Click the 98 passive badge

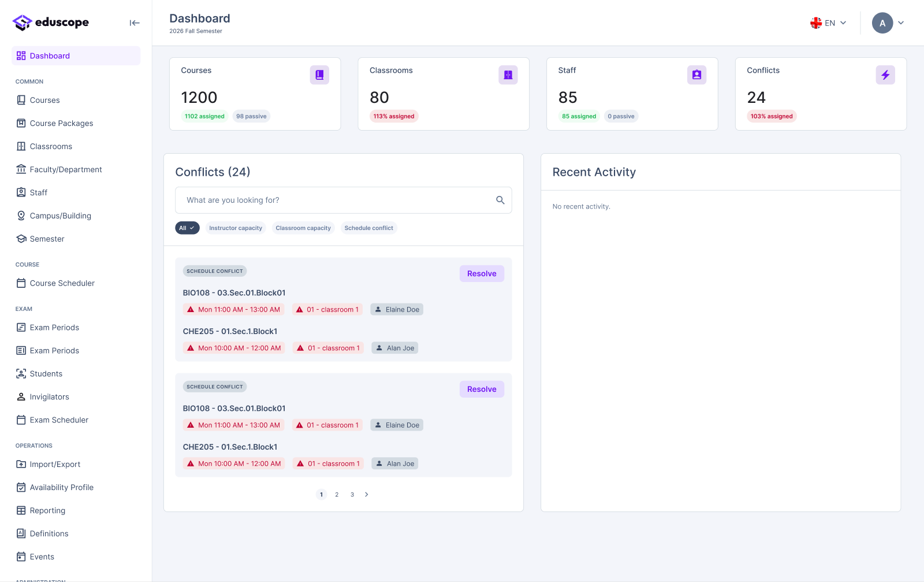(x=251, y=116)
